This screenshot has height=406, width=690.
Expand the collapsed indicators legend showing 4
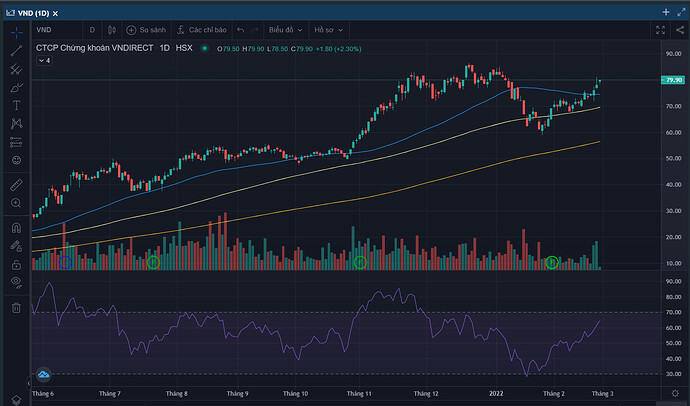44,61
